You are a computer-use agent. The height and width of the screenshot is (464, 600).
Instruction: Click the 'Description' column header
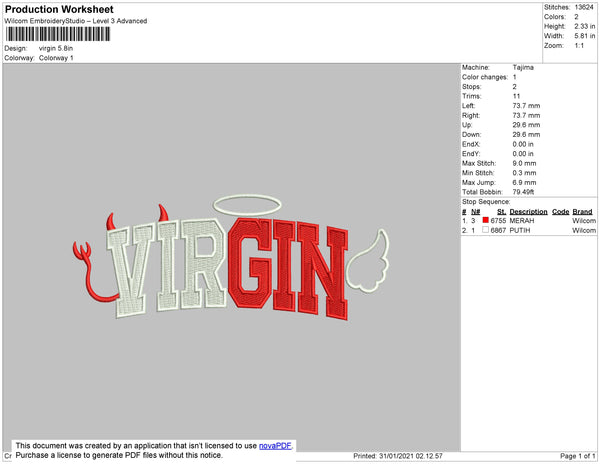tap(528, 212)
